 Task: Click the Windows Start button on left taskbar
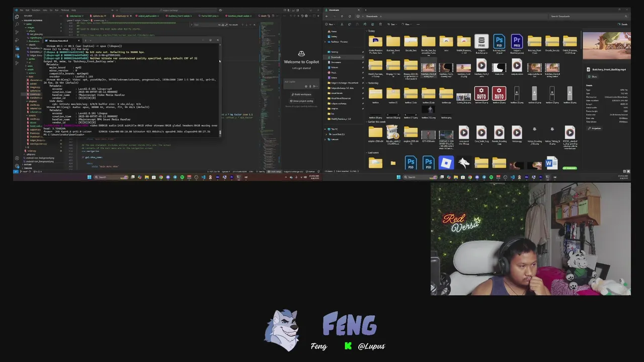pos(89,177)
